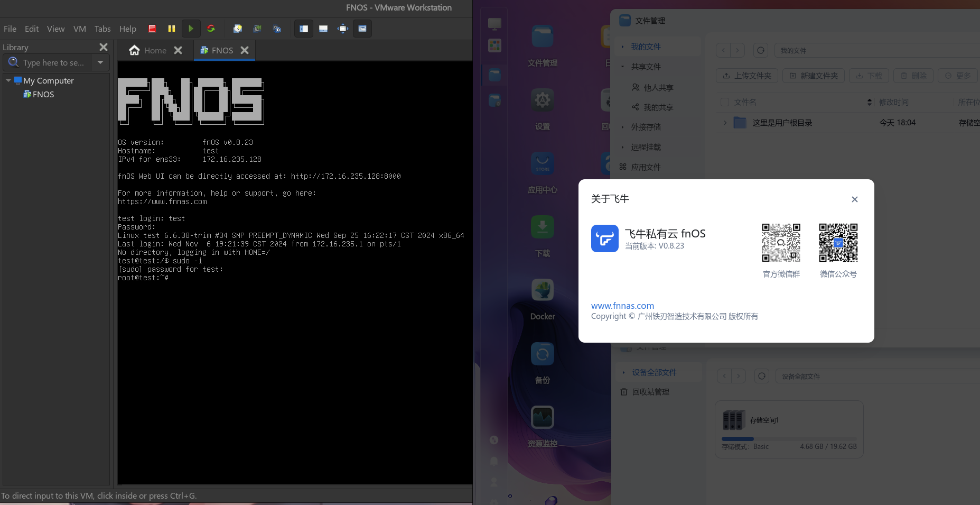Click the Enter Full Screen icon
This screenshot has height=505, width=980.
point(343,29)
